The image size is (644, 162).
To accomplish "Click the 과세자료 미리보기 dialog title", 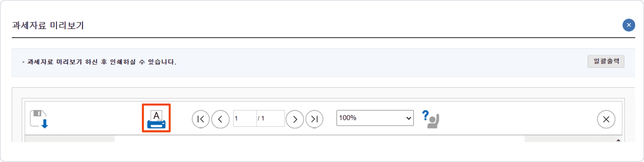I will pyautogui.click(x=48, y=25).
